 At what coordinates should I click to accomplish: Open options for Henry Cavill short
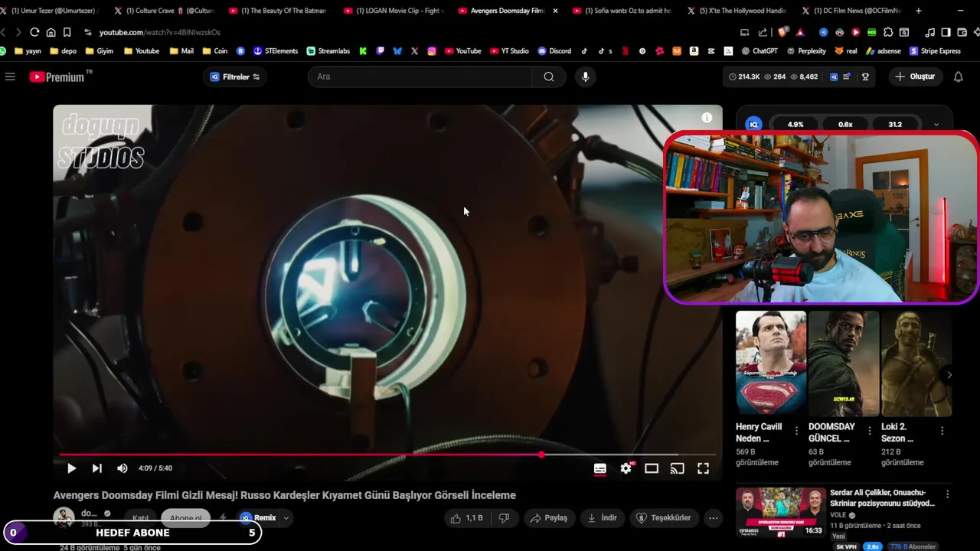click(x=796, y=431)
